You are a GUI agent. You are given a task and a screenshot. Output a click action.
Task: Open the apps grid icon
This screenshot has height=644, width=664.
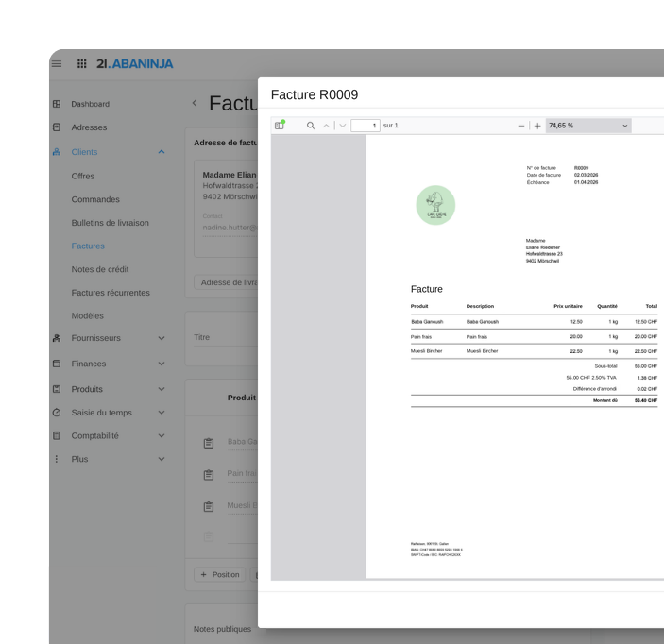click(x=82, y=64)
